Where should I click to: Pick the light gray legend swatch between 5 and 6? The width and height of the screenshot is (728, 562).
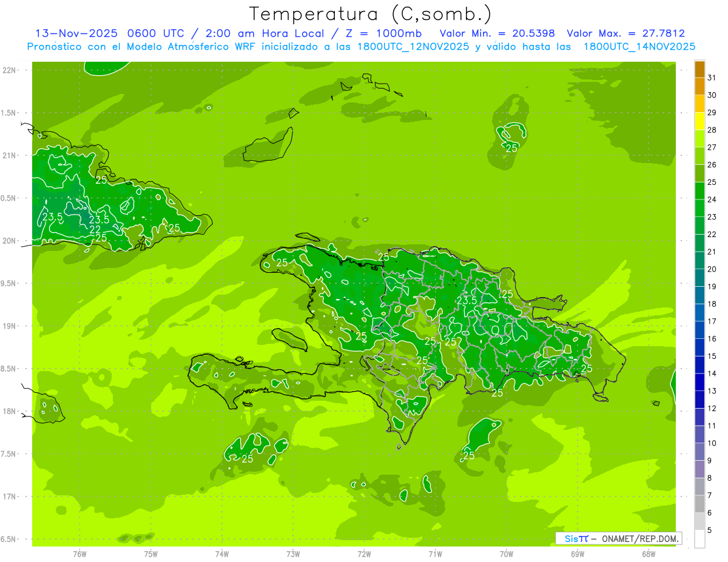click(699, 521)
